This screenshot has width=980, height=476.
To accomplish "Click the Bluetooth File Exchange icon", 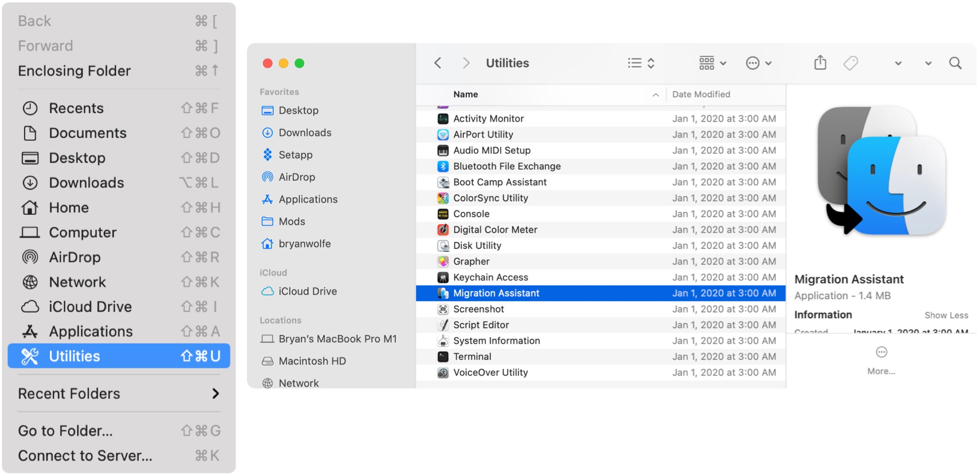I will [x=443, y=166].
